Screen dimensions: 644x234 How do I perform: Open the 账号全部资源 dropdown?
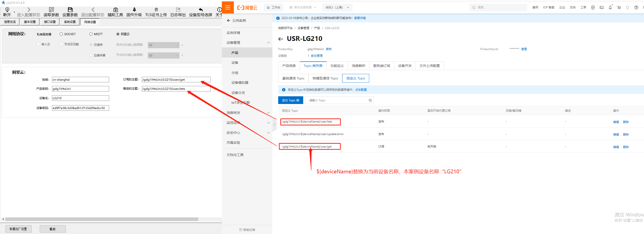[303, 7]
